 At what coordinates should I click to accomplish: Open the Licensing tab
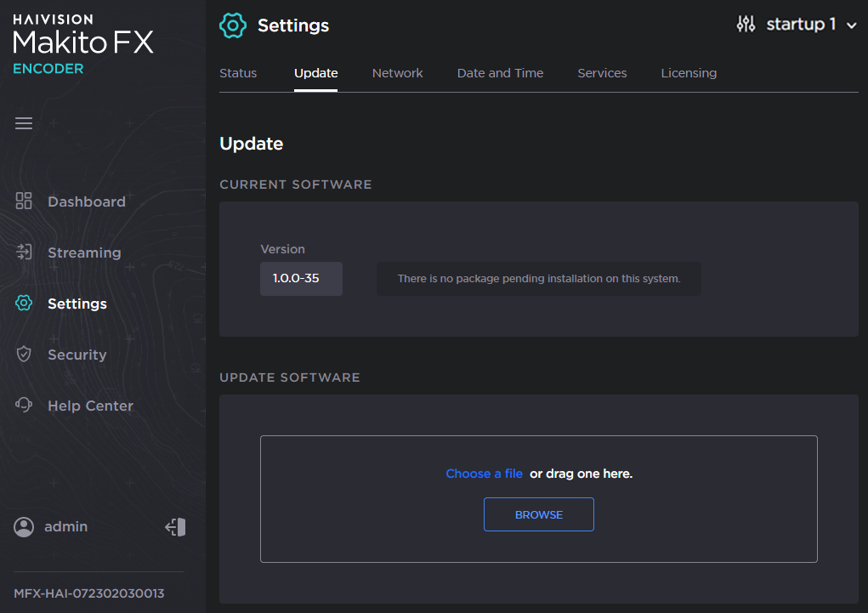[689, 73]
